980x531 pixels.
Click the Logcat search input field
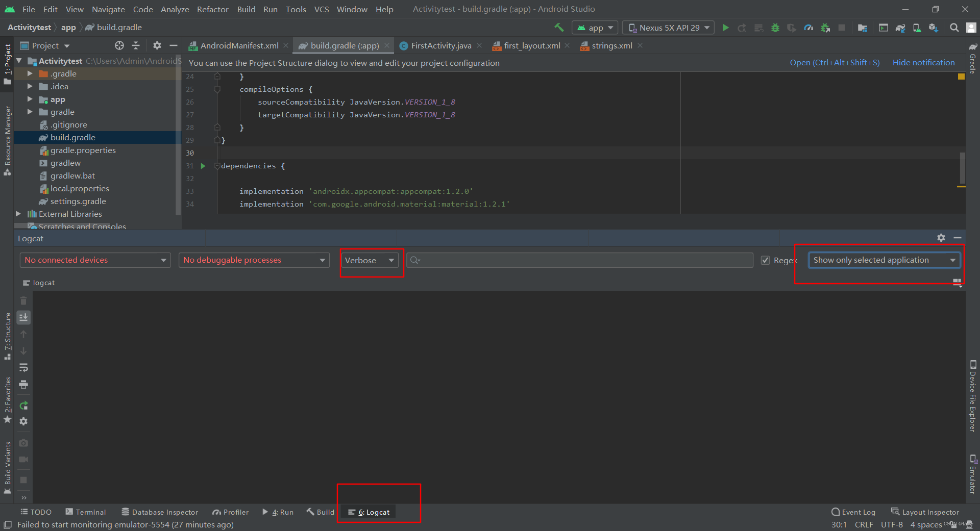coord(580,260)
